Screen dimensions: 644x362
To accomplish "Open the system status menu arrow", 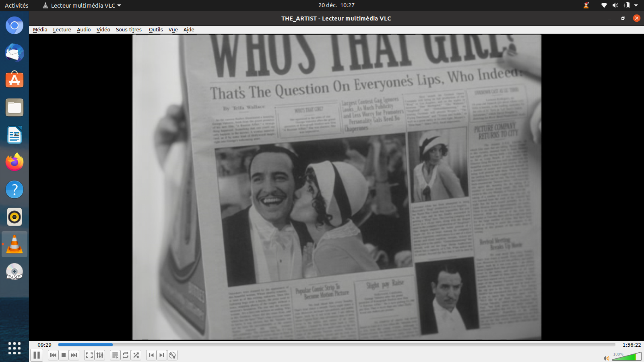I will click(x=636, y=6).
